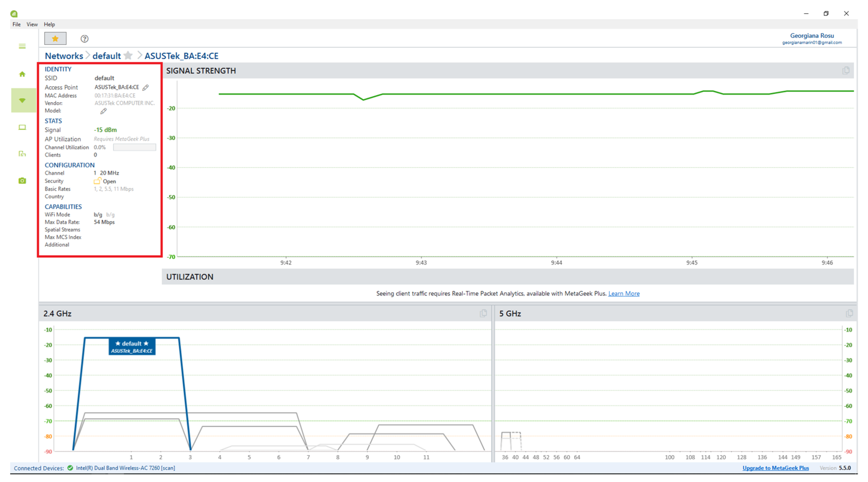
Task: Select the WiFi networks sidebar icon
Action: coord(22,100)
